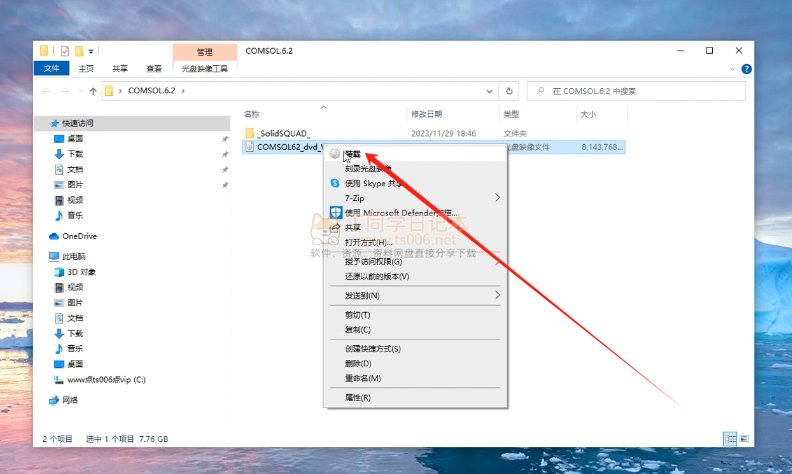Click the blue help question mark icon

(746, 69)
